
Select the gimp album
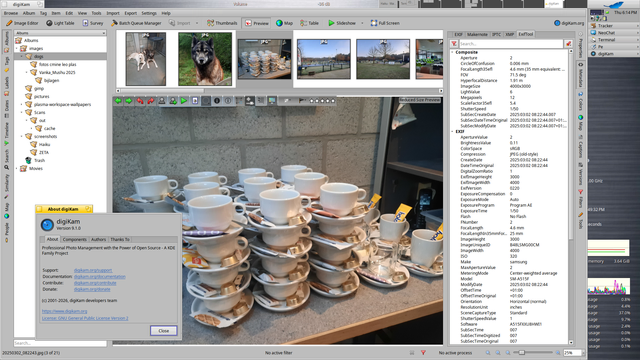(x=39, y=88)
